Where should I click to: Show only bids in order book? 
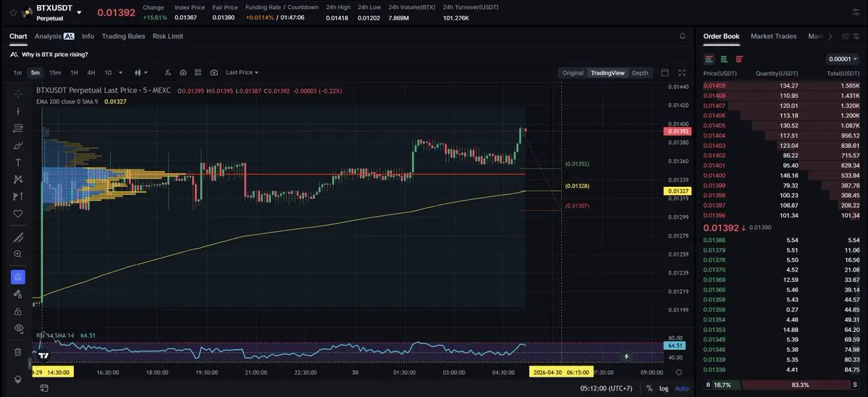[724, 59]
